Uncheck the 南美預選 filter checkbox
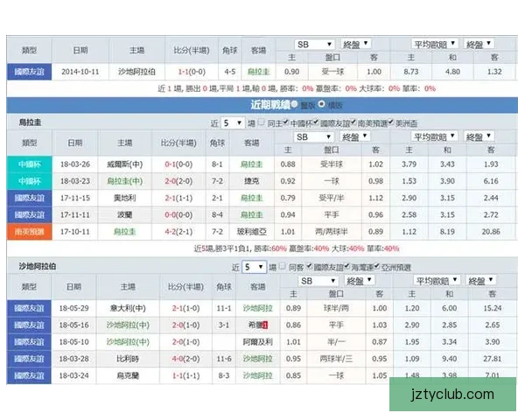 click(x=353, y=122)
